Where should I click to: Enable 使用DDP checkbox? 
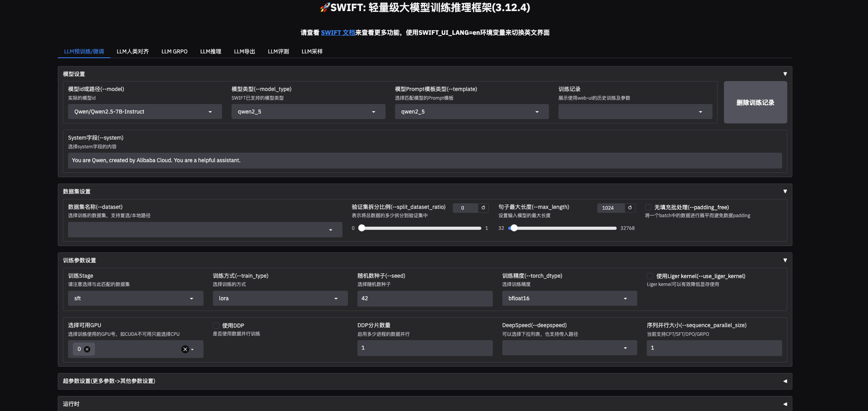click(216, 326)
